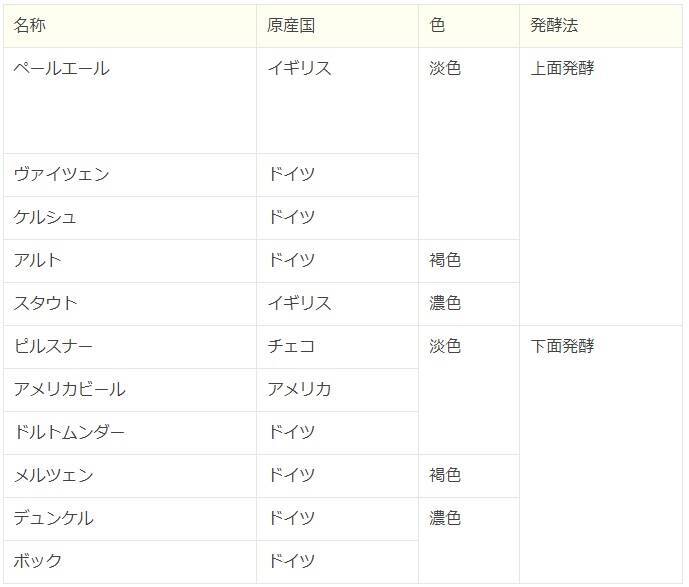Select the ピルスナー cell

click(x=54, y=347)
